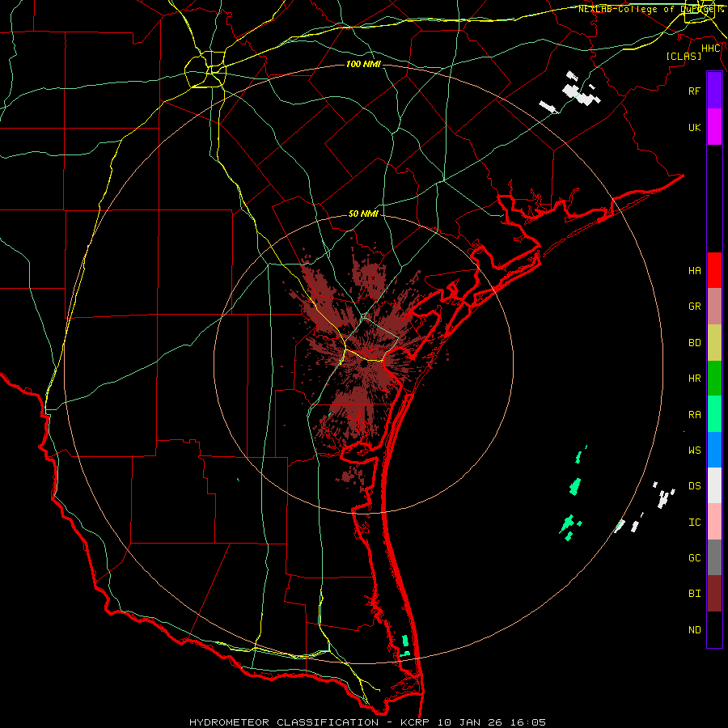Screen dimensions: 728x728
Task: Select the IC light-pink legend swatch
Action: [714, 522]
